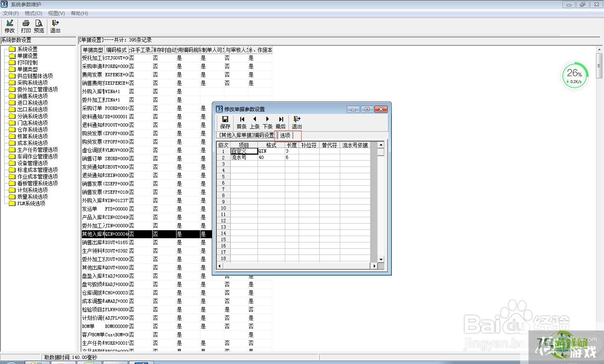Click row header 3 in dialog grid
Screen dimensions: 604x364
[x=224, y=164]
